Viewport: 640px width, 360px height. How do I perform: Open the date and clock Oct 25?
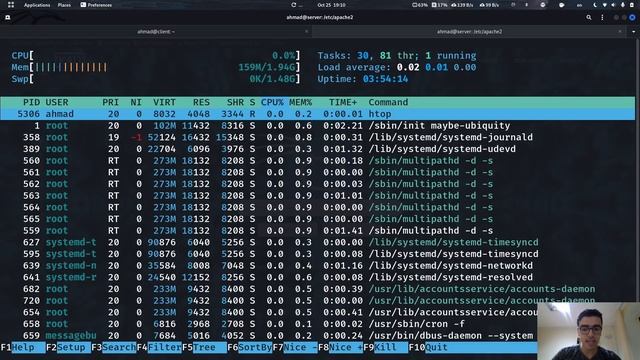point(331,5)
